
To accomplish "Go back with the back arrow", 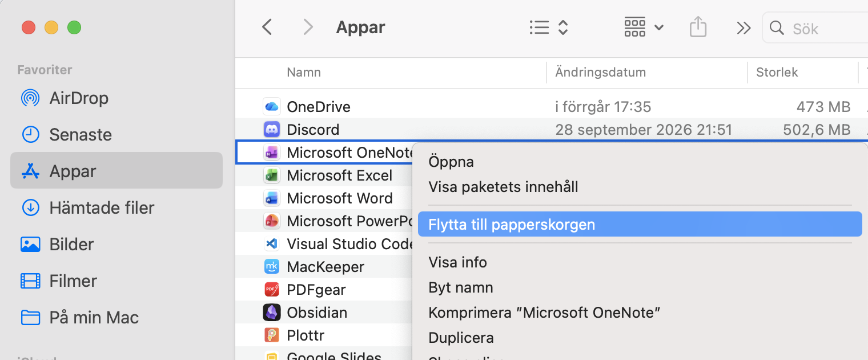I will pyautogui.click(x=267, y=27).
